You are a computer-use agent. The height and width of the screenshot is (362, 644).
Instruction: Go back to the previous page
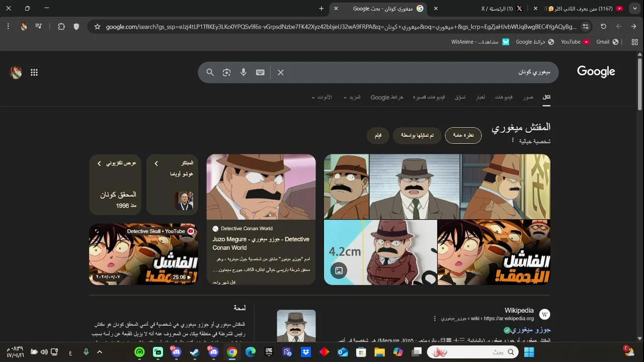pos(633,27)
